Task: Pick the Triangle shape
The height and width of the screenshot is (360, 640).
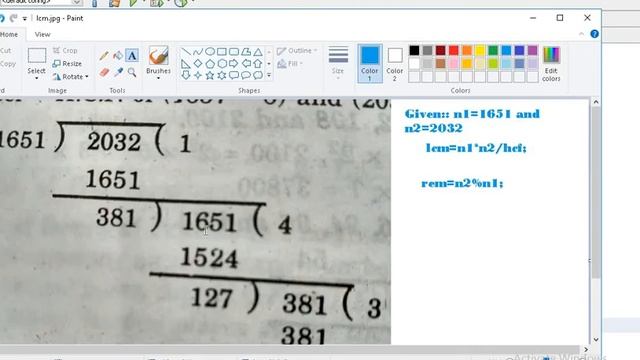Action: (x=258, y=52)
